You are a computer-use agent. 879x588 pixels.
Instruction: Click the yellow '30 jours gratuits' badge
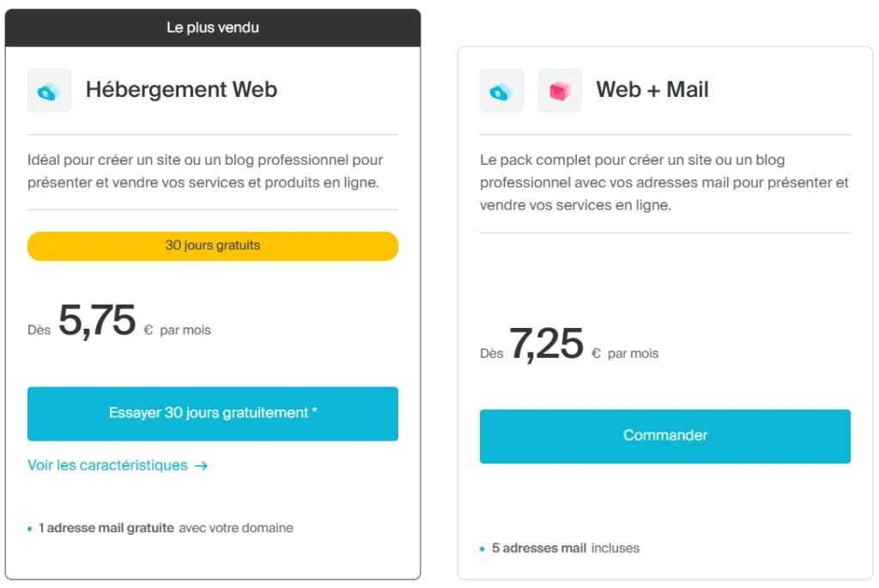pyautogui.click(x=212, y=246)
